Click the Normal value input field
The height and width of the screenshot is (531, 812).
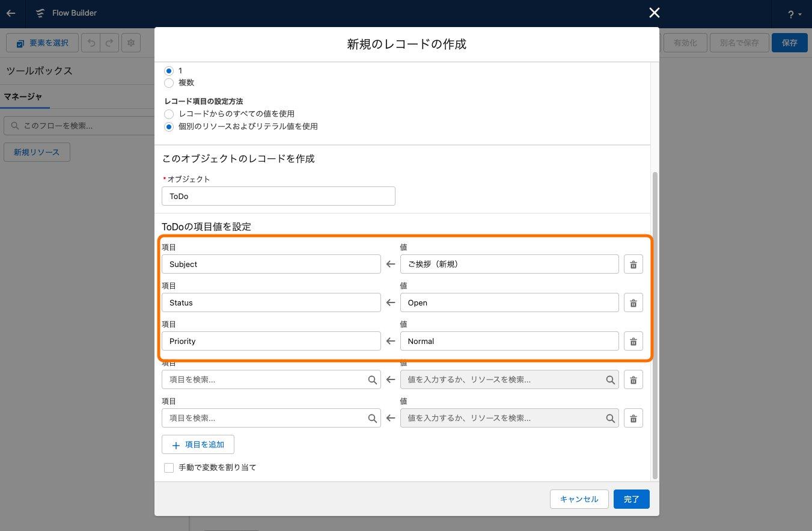pos(510,341)
